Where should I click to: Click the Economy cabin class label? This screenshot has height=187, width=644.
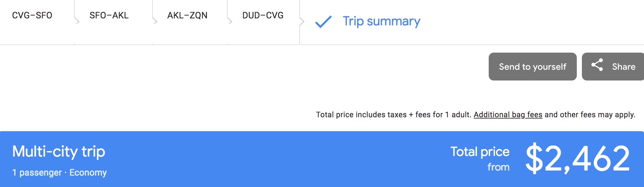click(x=88, y=173)
